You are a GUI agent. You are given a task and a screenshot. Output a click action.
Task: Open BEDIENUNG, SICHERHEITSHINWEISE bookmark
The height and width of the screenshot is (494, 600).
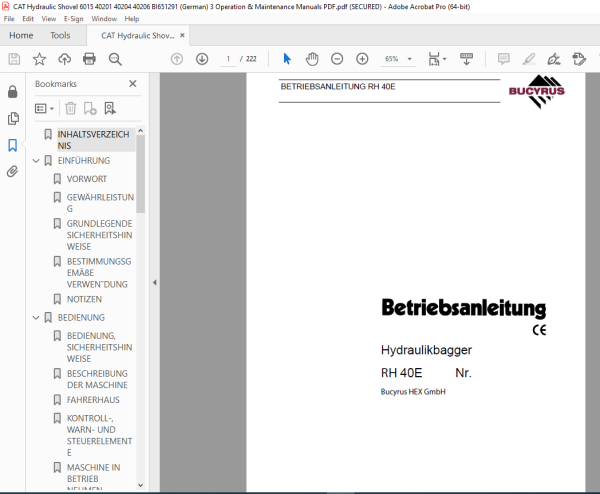coord(99,347)
